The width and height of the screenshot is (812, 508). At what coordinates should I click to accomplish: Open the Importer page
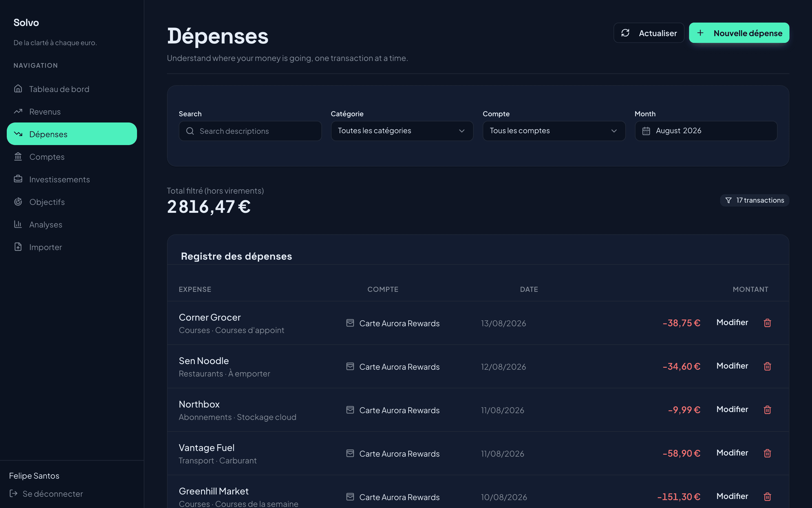tap(72, 247)
